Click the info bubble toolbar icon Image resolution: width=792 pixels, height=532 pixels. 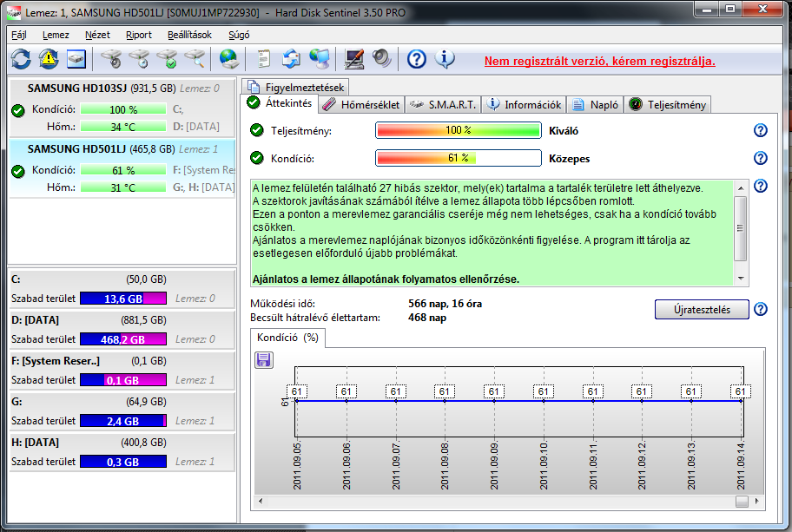445,59
